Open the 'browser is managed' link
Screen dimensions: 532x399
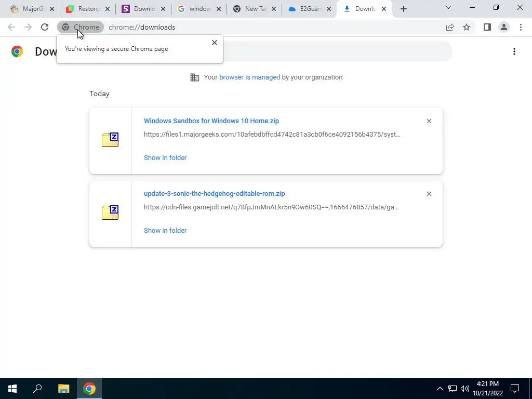coord(249,77)
